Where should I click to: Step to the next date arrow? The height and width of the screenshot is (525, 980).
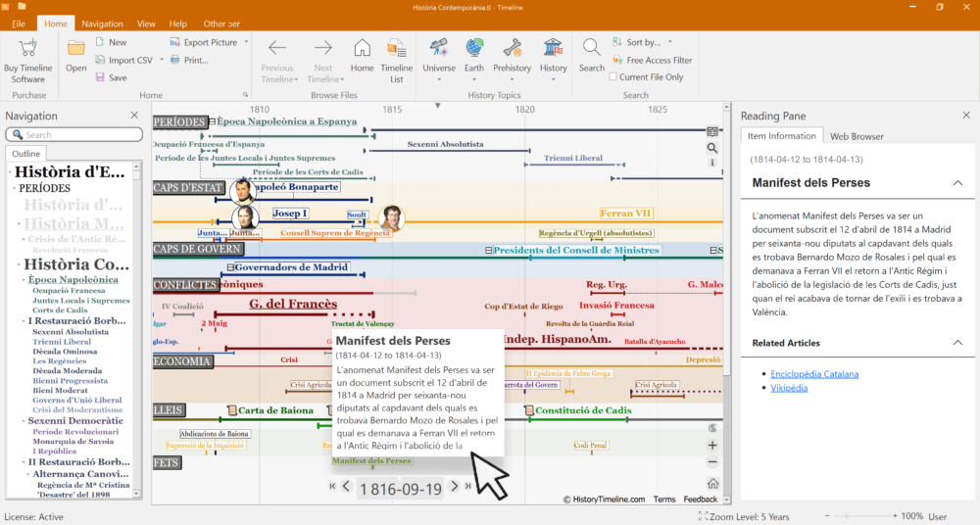[x=455, y=486]
